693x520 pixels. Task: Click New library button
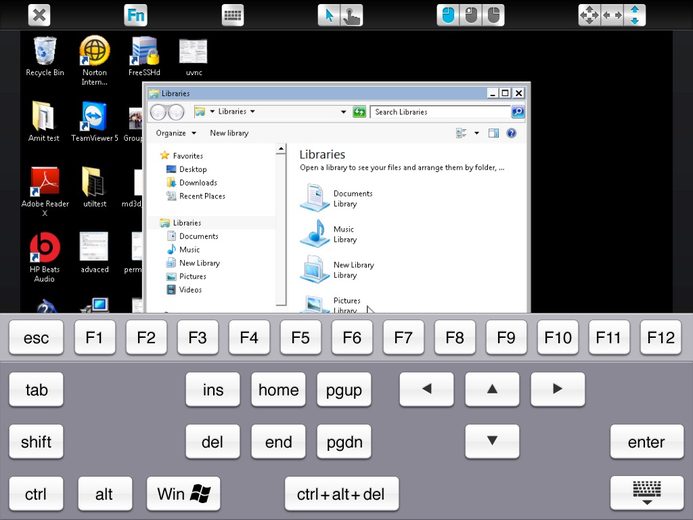coord(229,133)
